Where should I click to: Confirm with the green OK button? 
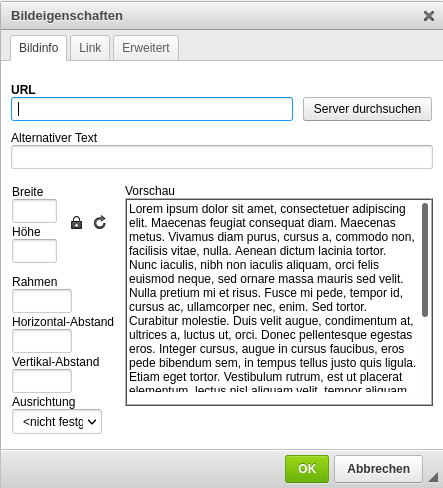coord(307,469)
